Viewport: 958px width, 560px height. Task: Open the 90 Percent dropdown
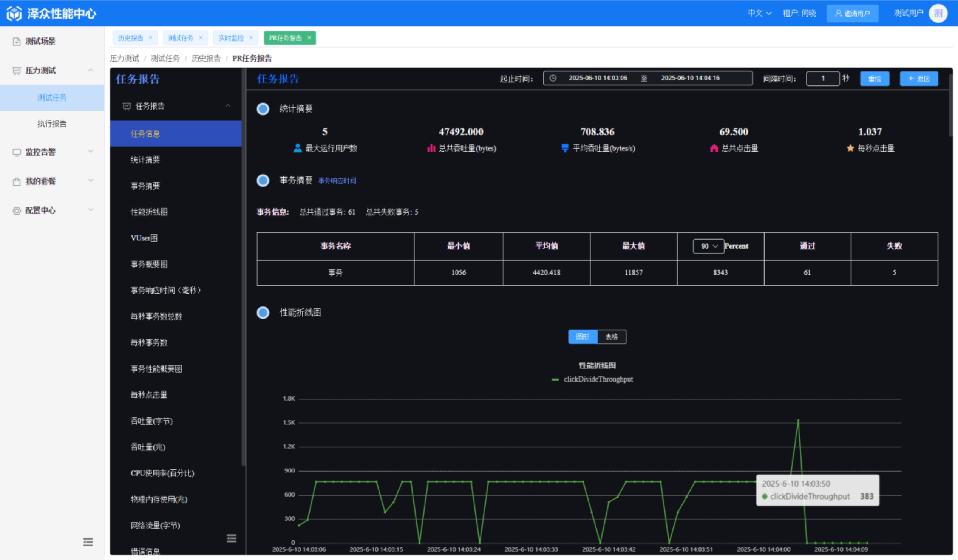pyautogui.click(x=709, y=246)
